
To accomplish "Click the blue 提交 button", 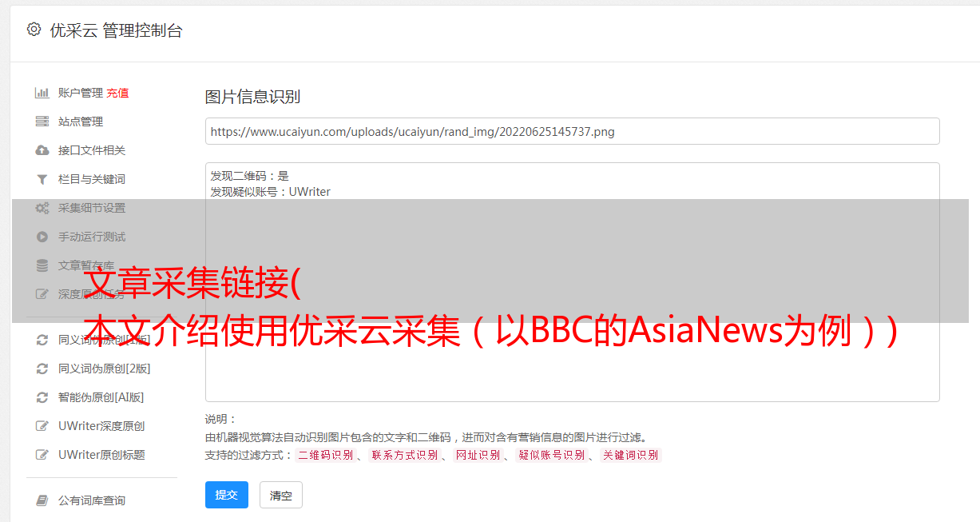I will pyautogui.click(x=227, y=495).
